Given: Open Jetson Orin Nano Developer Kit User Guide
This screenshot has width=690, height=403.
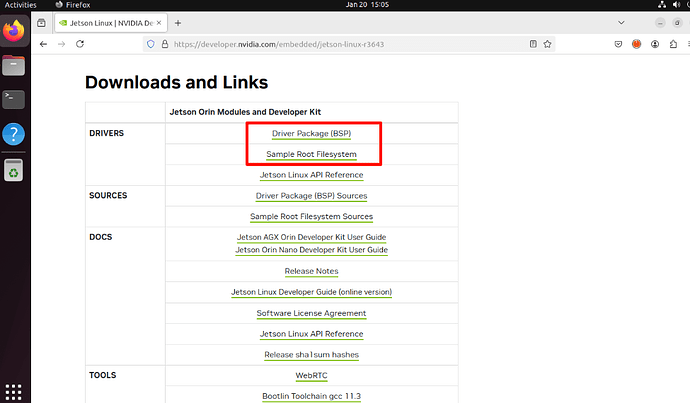Looking at the screenshot, I should point(312,250).
